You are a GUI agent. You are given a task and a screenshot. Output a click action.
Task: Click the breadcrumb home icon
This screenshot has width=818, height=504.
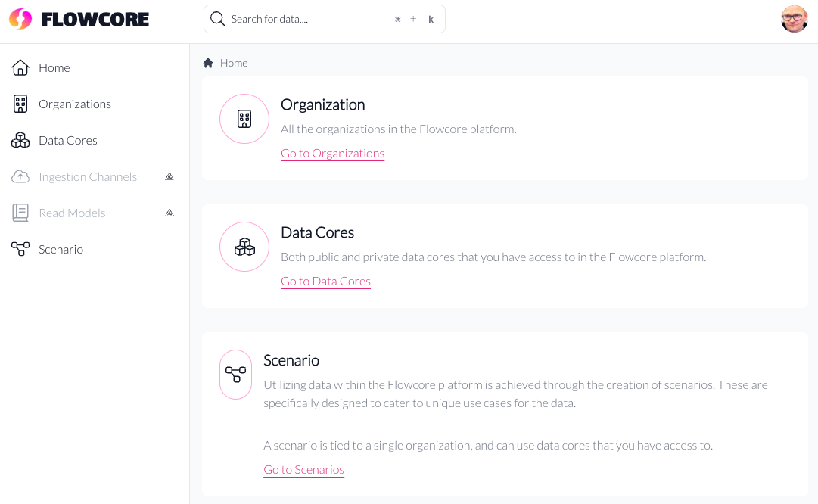coord(208,63)
